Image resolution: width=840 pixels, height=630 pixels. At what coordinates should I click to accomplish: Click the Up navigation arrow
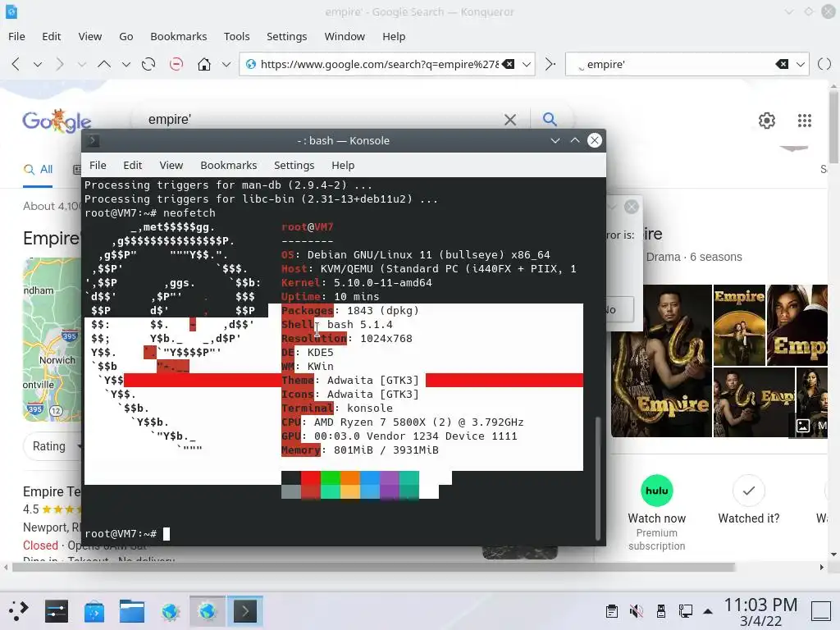coord(104,64)
